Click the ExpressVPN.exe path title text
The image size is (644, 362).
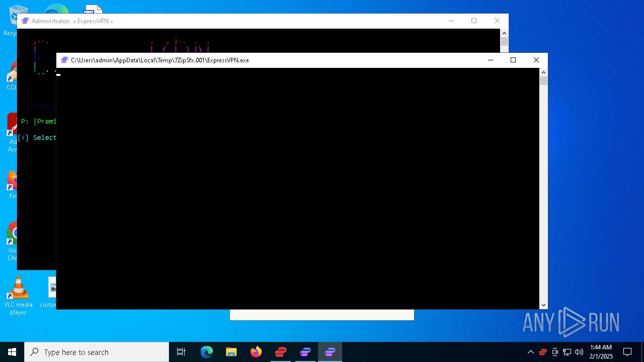[x=160, y=60]
